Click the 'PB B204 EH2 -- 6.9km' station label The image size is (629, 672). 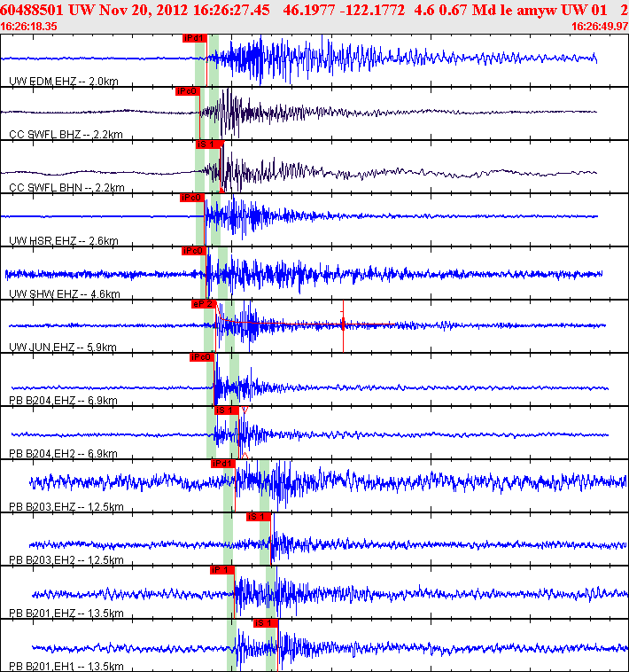pos(63,453)
